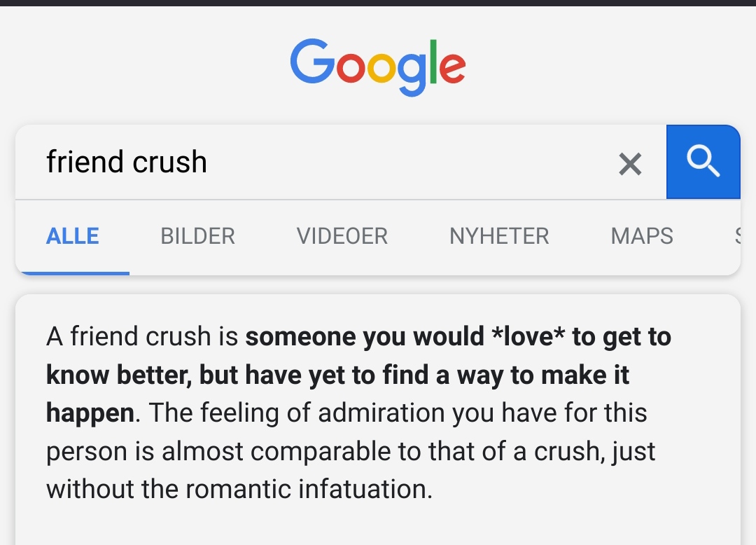Click the red letter e in logo
The image size is (756, 545).
tap(452, 67)
